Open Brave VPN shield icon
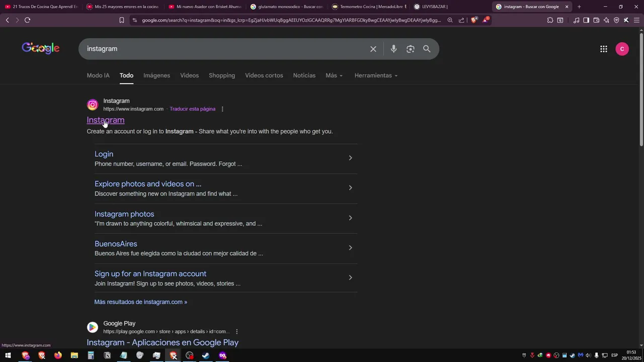The image size is (644, 362). point(616,20)
